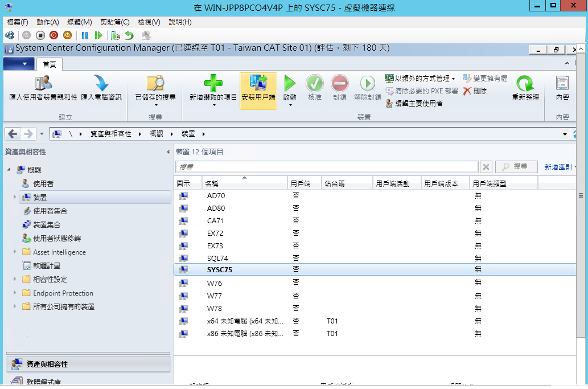The width and height of the screenshot is (588, 389).
Task: Select the 首頁 ribbon tab
Action: tap(49, 64)
